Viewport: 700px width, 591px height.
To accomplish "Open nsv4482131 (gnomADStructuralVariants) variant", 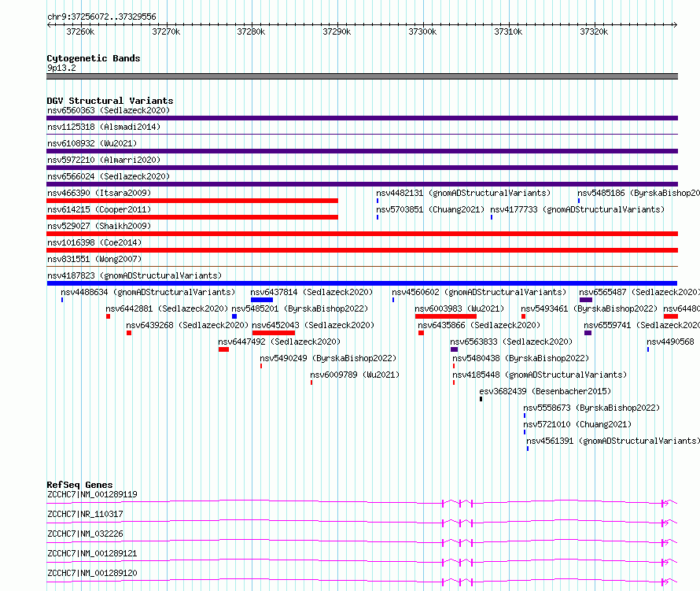I will point(463,193).
